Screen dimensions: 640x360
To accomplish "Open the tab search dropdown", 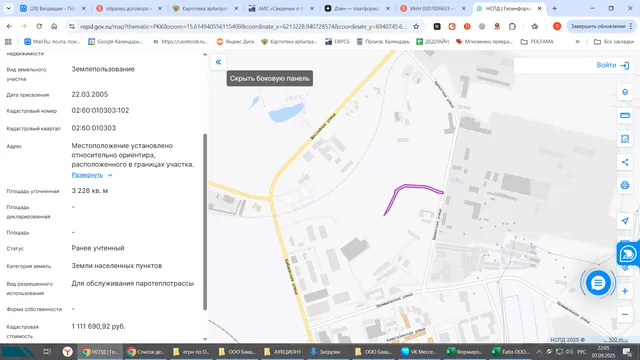I will tap(8, 8).
